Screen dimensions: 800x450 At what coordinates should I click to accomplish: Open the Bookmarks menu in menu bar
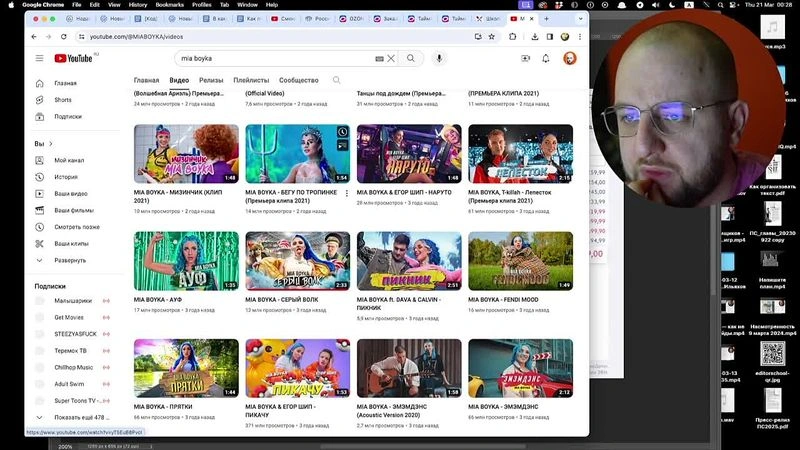169,5
